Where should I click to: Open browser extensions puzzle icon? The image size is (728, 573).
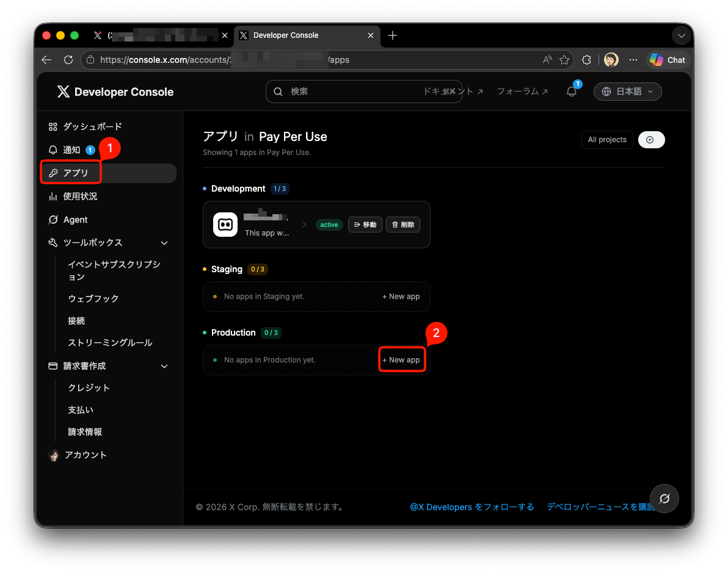tap(586, 60)
